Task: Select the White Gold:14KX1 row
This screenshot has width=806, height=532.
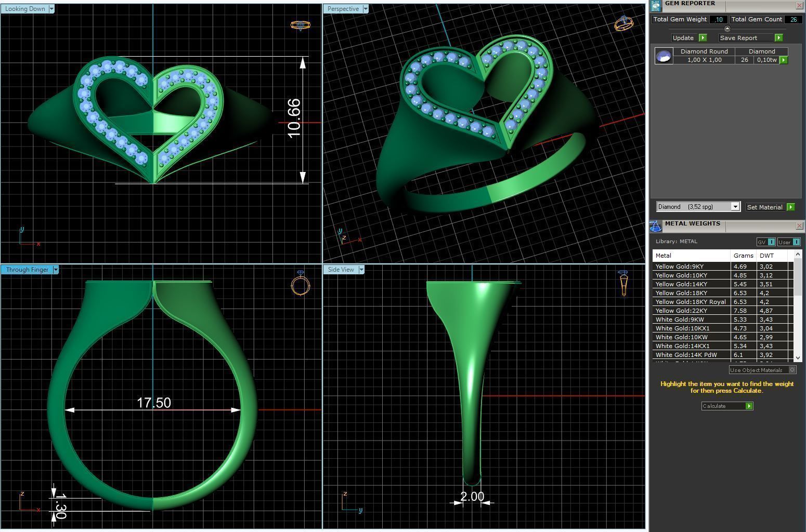Action: (723, 346)
